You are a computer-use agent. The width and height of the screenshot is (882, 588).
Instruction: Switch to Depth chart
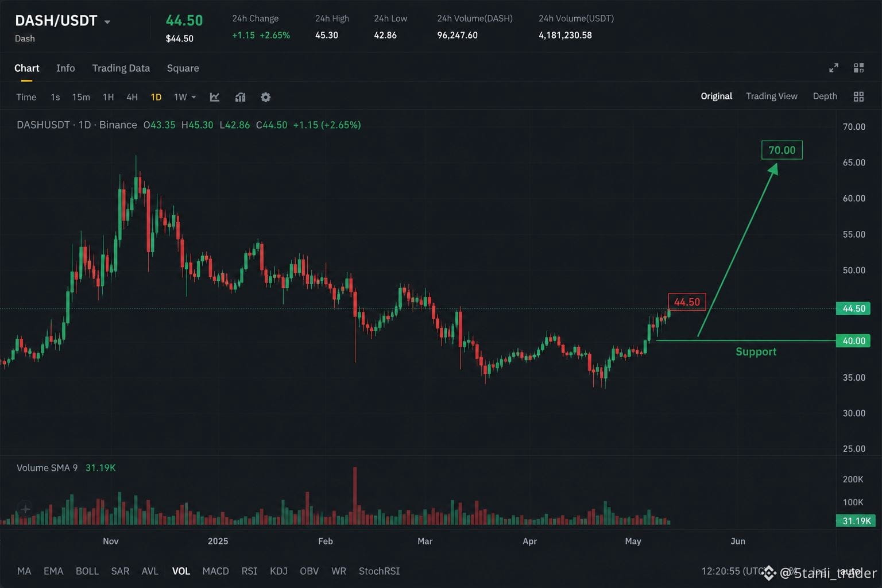[x=825, y=96]
